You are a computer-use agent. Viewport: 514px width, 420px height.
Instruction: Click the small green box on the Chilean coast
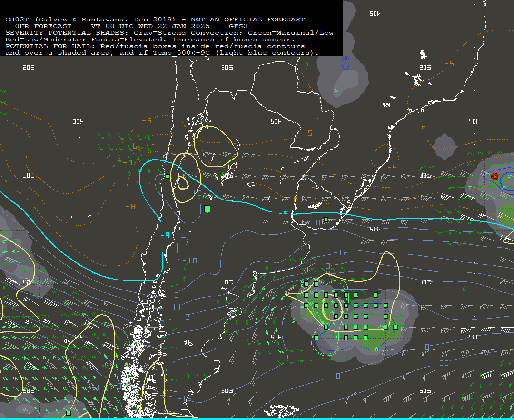click(168, 176)
